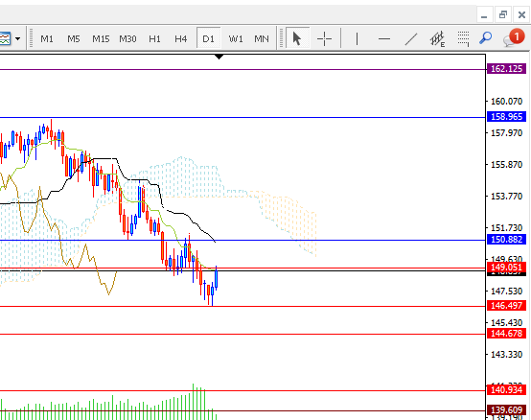Restore down the chart window
The width and height of the screenshot is (531, 420).
[503, 15]
